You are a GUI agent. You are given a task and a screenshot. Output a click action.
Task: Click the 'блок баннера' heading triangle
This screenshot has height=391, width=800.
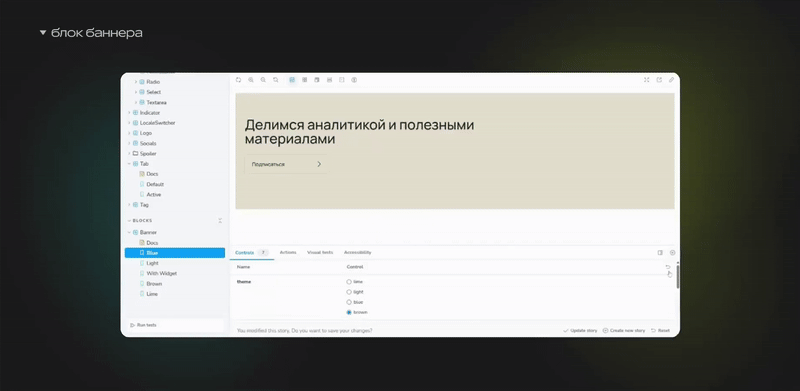[43, 33]
